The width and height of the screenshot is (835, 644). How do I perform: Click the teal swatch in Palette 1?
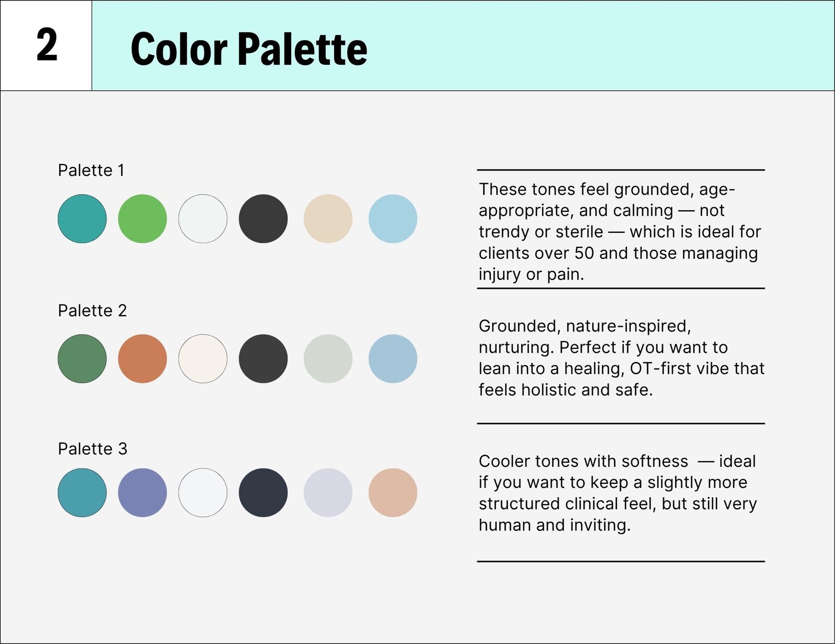point(82,219)
